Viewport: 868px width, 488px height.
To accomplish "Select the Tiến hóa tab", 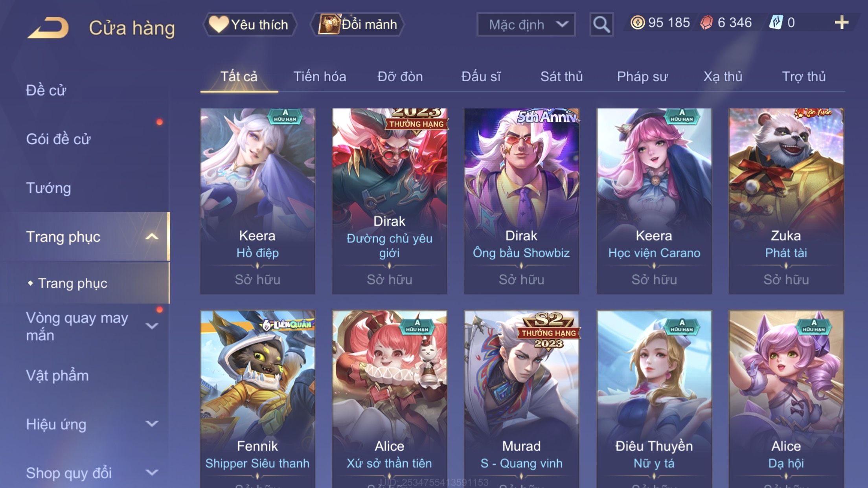I will coord(320,76).
